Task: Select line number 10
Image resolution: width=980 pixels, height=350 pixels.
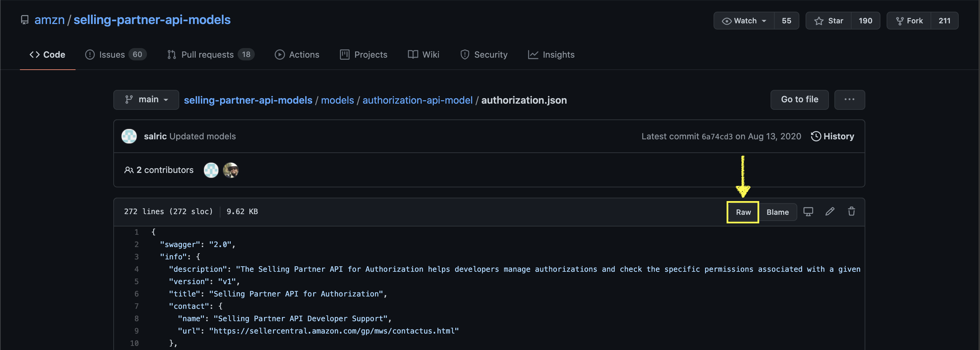Action: [134, 343]
